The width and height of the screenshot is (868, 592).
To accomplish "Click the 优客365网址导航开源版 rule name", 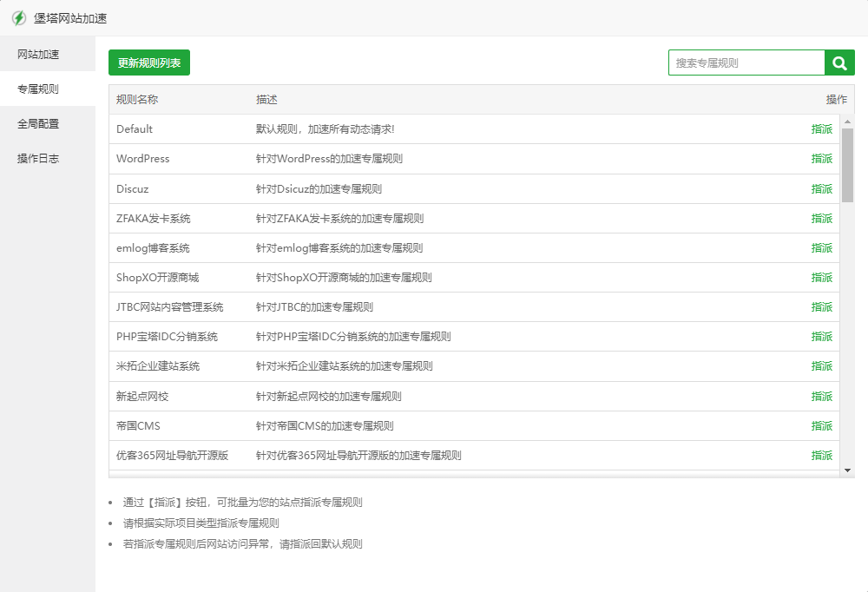I will pos(172,455).
